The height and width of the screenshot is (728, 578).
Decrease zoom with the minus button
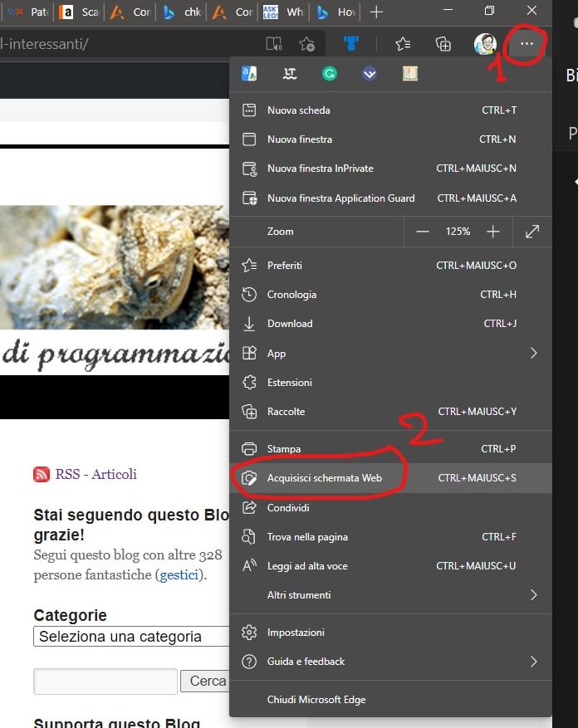pos(423,232)
